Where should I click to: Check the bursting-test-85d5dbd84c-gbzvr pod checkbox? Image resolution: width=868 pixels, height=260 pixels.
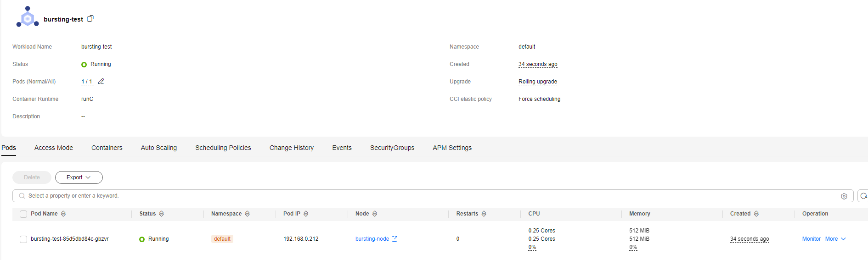23,239
